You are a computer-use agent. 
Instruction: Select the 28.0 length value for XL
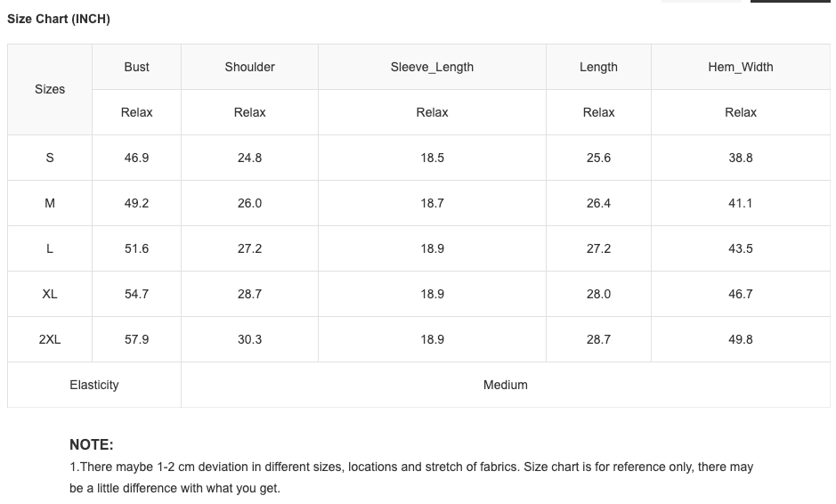[x=598, y=294]
